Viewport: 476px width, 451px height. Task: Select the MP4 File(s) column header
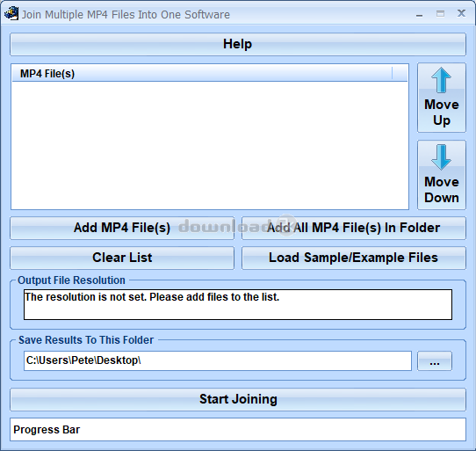[202, 74]
